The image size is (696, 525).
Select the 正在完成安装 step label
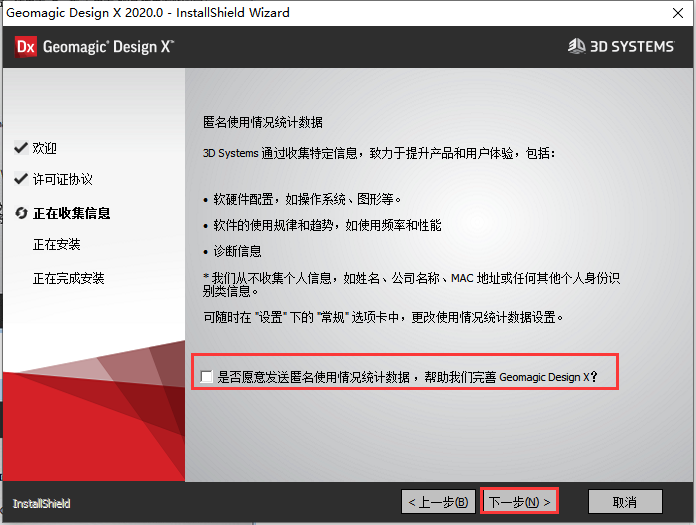tap(68, 278)
